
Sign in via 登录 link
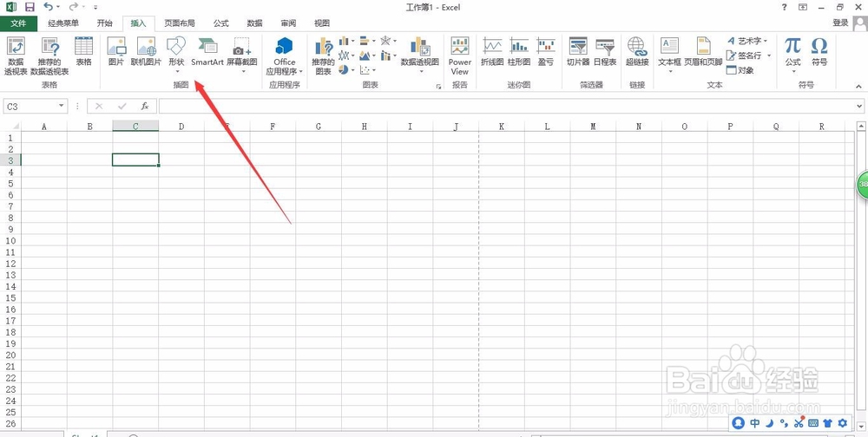(840, 23)
